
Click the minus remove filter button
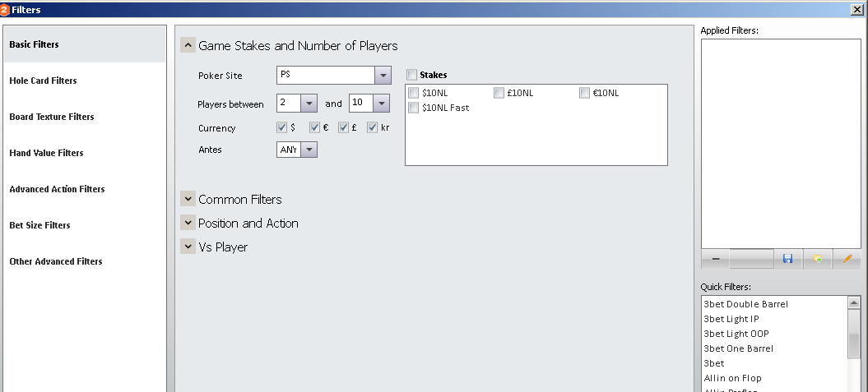point(715,258)
